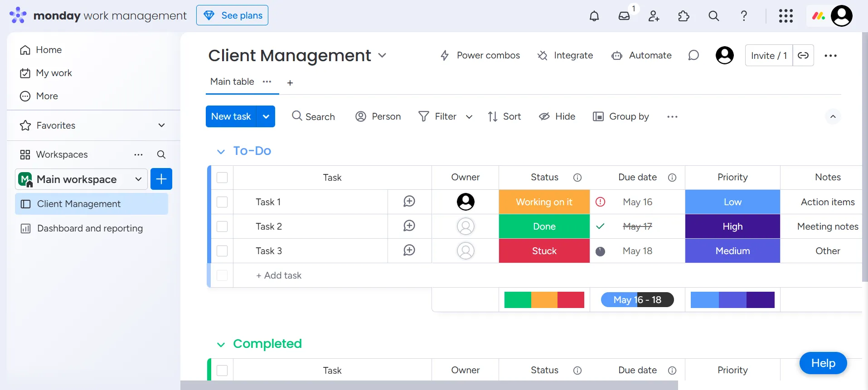Add update to Task 2
The image size is (868, 390).
409,226
